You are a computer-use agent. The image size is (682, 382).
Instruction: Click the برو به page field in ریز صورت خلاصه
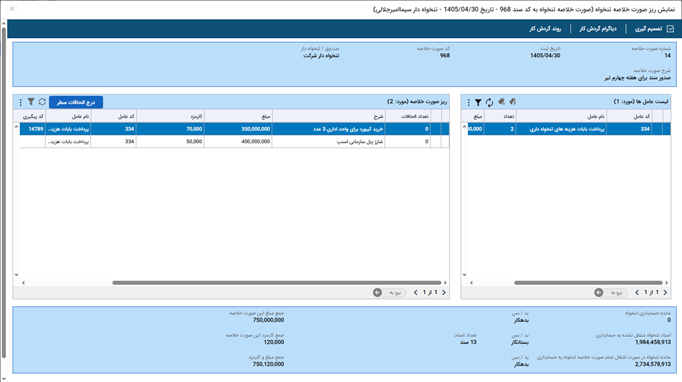tap(394, 292)
